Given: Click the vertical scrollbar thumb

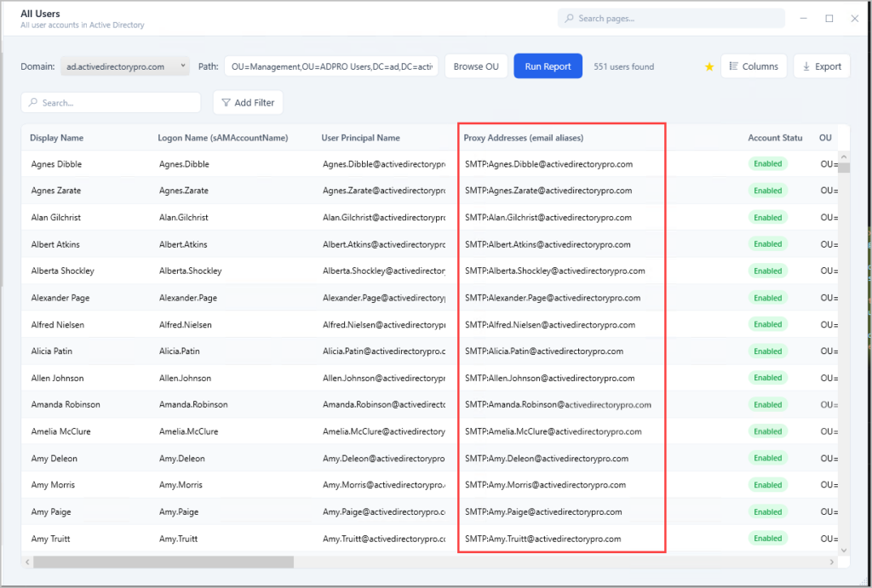Looking at the screenshot, I should pos(844,168).
